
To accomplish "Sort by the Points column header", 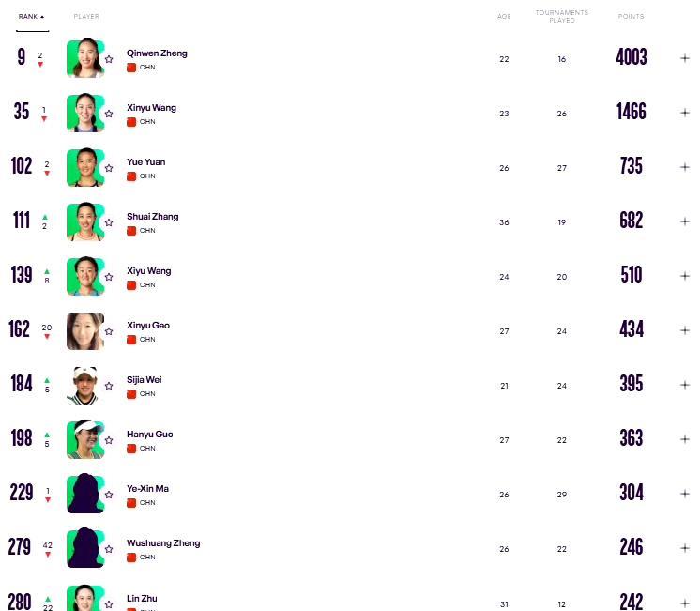I will pos(631,17).
